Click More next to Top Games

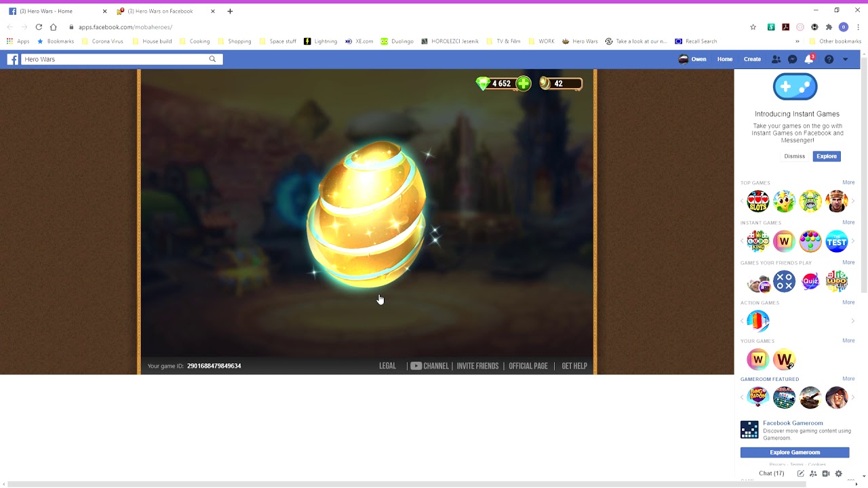848,182
